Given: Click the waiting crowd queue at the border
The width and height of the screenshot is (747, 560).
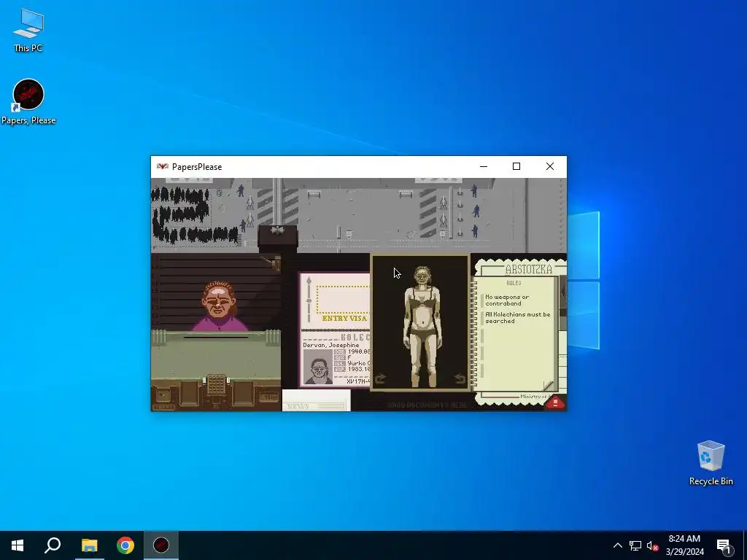Looking at the screenshot, I should pos(193,215).
